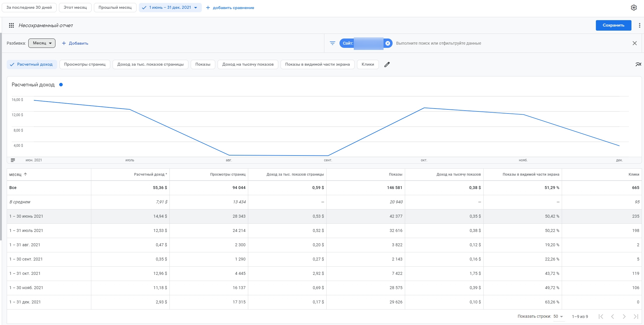Switch chart type icon at right
644x325 pixels.
pos(638,64)
